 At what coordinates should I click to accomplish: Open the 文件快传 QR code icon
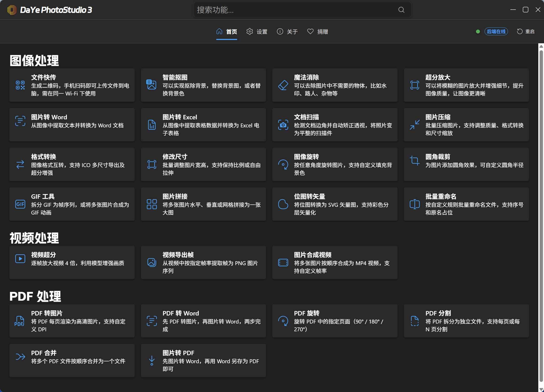click(20, 85)
